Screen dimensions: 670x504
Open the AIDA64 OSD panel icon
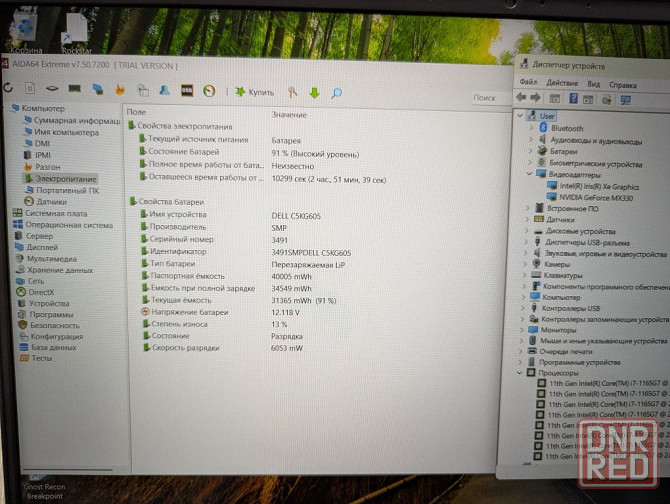click(187, 90)
